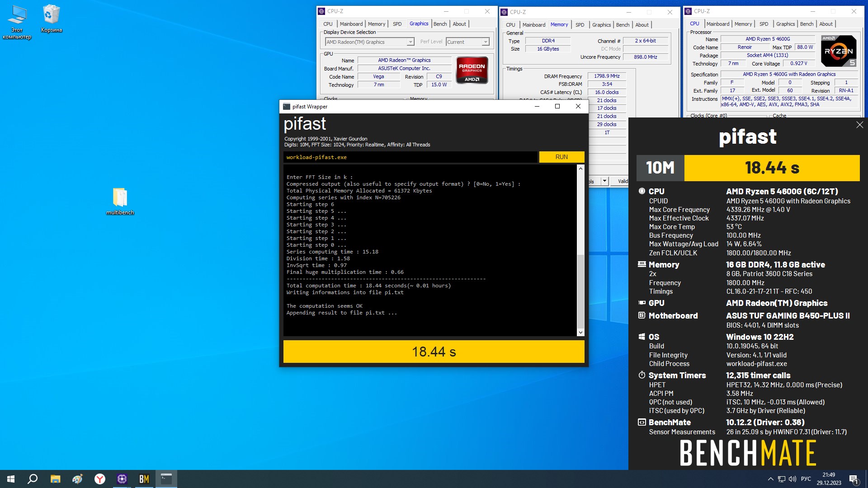Open notification center icon
Screen dimensions: 868x488
point(854,479)
